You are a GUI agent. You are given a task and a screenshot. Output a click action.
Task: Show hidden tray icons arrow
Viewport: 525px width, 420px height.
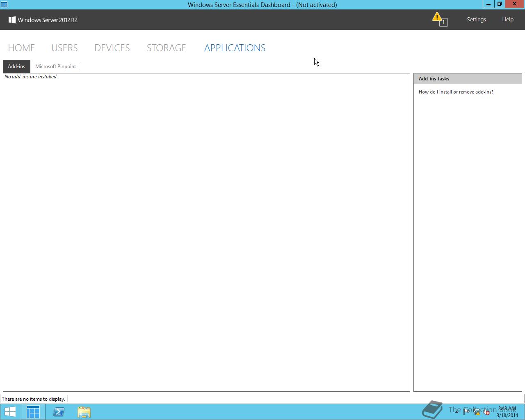(457, 412)
